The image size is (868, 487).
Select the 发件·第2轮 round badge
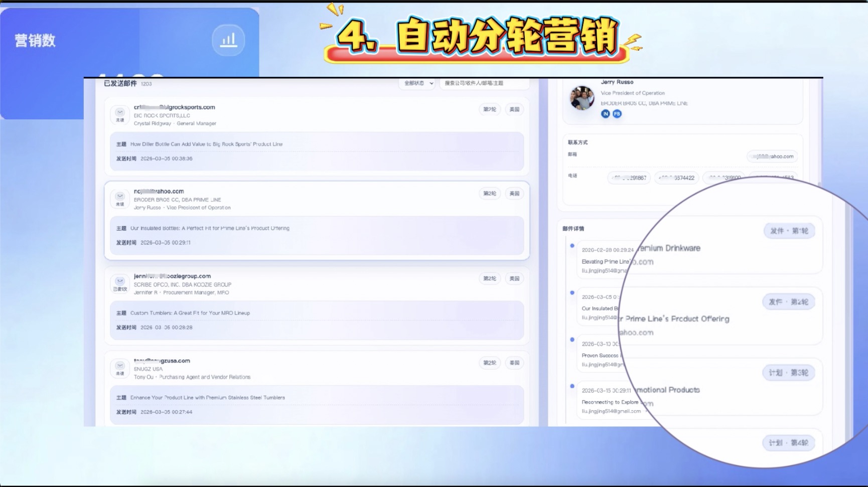(x=788, y=302)
